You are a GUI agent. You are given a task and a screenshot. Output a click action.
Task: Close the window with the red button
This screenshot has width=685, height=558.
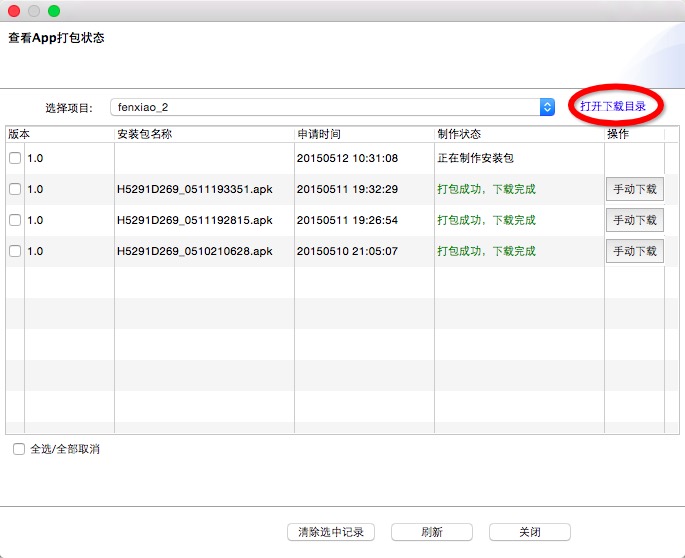14,10
